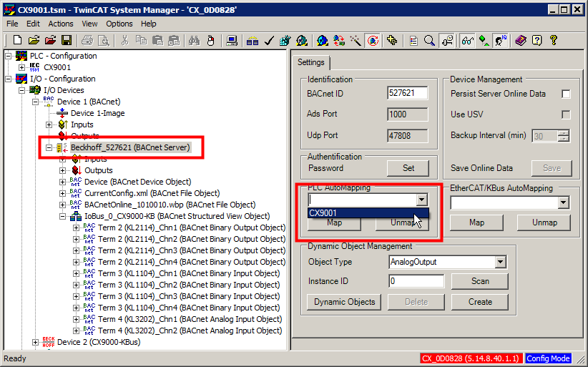588x367 pixels.
Task: Select the Settings tab
Action: coord(311,62)
